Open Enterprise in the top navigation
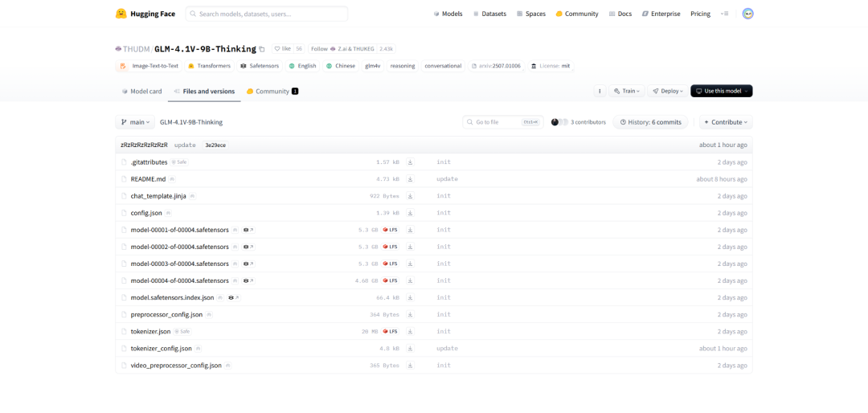Image resolution: width=868 pixels, height=413 pixels. point(661,14)
